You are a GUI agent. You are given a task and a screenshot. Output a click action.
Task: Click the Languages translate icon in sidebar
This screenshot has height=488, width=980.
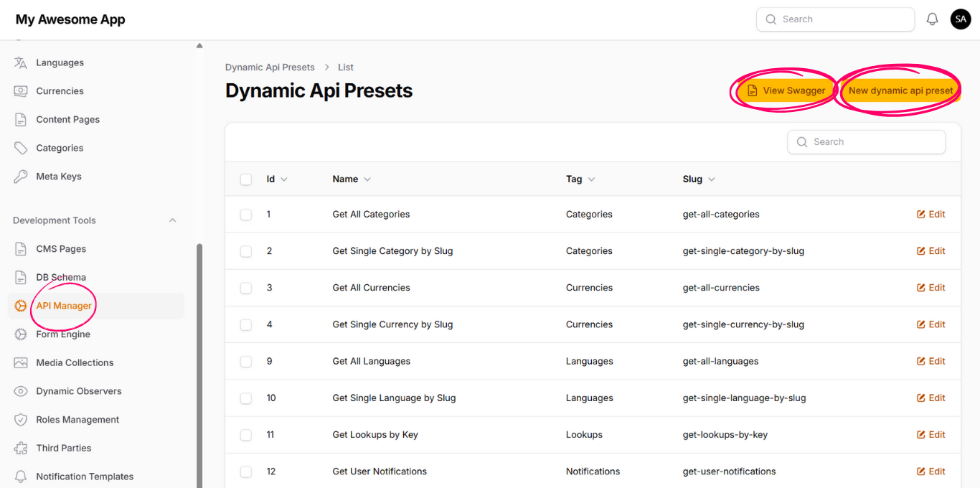click(x=21, y=62)
